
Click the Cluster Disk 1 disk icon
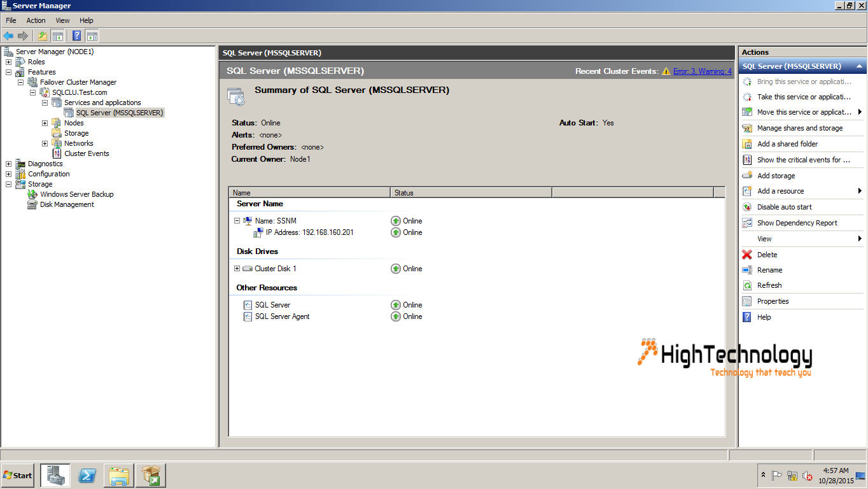point(248,269)
